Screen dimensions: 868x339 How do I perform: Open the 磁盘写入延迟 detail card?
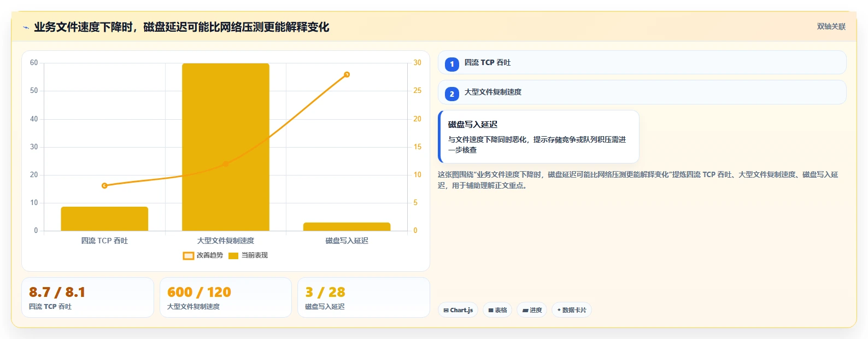538,137
